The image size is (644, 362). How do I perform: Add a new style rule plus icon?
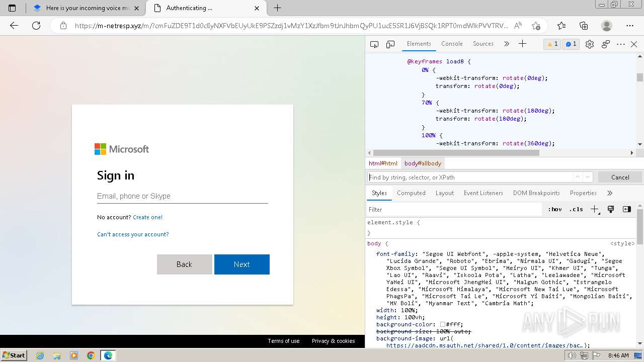[x=595, y=210]
